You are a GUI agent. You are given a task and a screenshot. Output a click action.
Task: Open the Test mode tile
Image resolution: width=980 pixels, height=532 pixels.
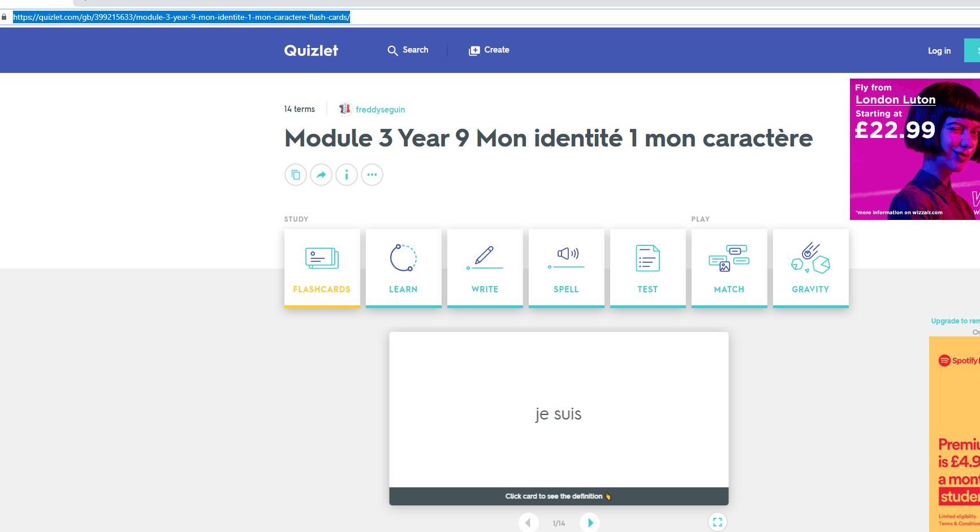coord(647,268)
